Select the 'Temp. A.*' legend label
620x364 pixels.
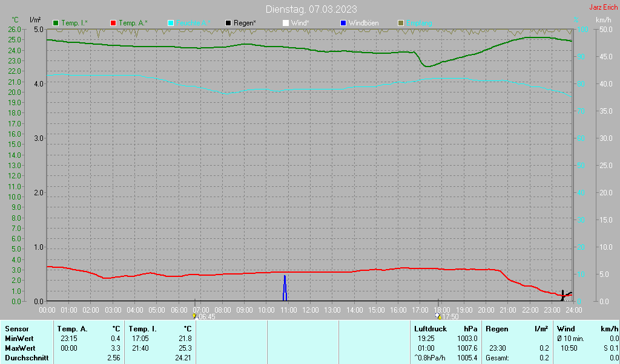click(133, 24)
